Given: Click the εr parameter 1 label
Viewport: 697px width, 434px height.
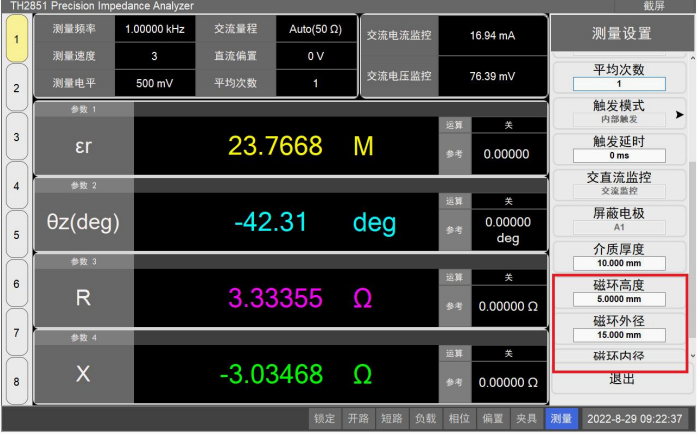Looking at the screenshot, I should click(84, 146).
